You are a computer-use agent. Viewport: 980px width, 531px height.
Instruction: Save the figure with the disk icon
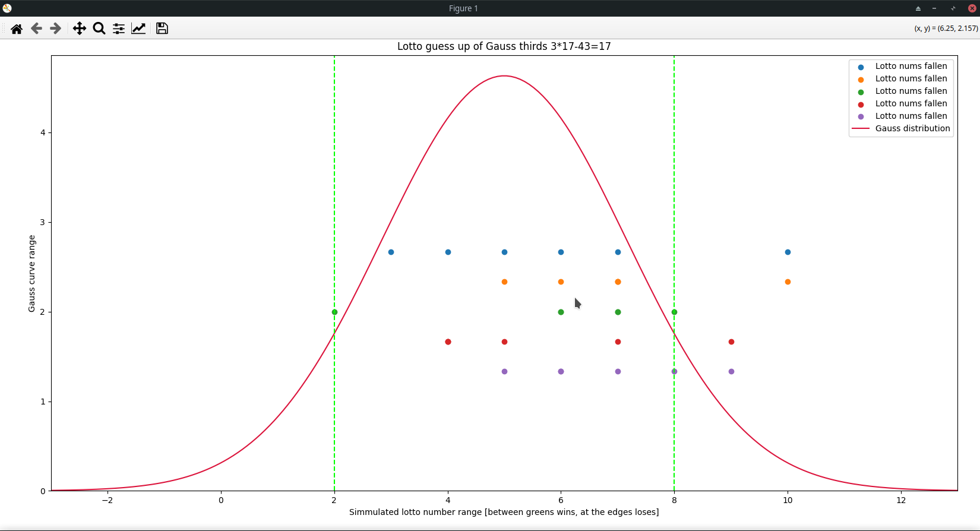click(162, 29)
